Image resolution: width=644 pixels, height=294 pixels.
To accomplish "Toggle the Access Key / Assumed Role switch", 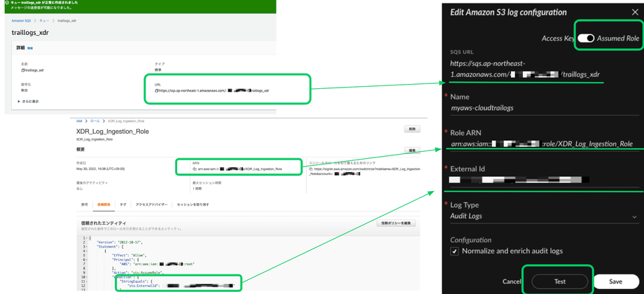I will (586, 38).
